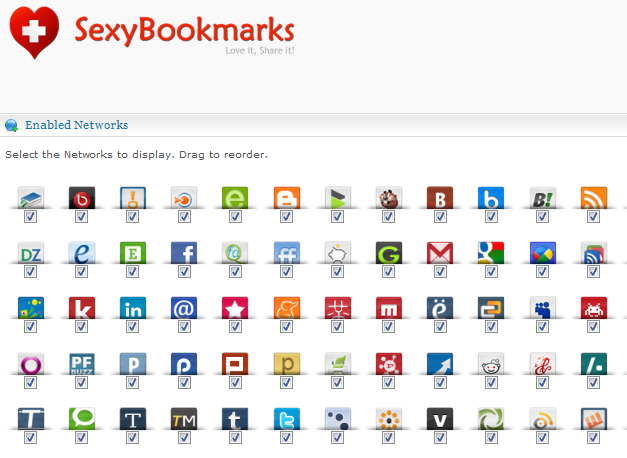Click the Reddit alien icon
The height and width of the screenshot is (458, 627).
491,364
